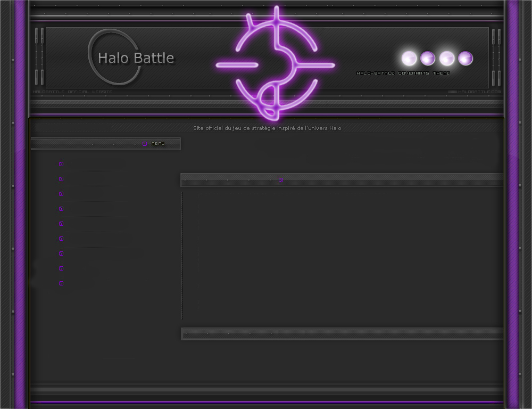Viewport: 532px width, 409px height.
Task: Open the MENU header bar
Action: [105, 144]
